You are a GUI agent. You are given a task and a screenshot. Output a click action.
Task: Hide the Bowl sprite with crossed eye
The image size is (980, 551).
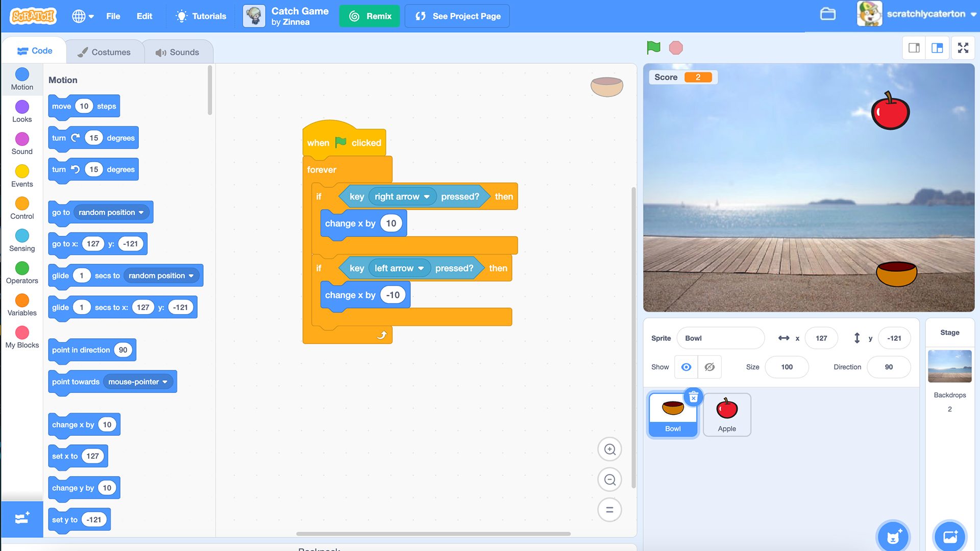(709, 367)
